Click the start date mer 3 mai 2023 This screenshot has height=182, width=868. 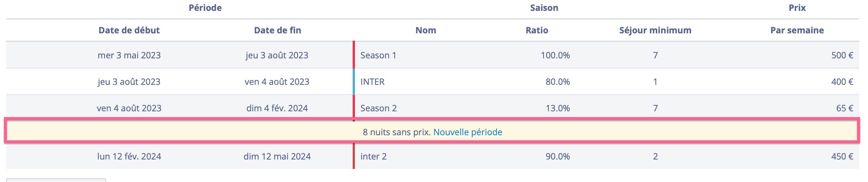tap(129, 55)
